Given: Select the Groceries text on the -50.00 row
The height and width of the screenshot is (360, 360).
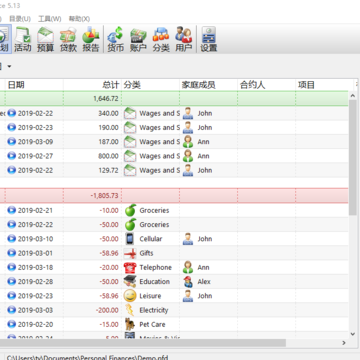Looking at the screenshot, I should point(154,225).
